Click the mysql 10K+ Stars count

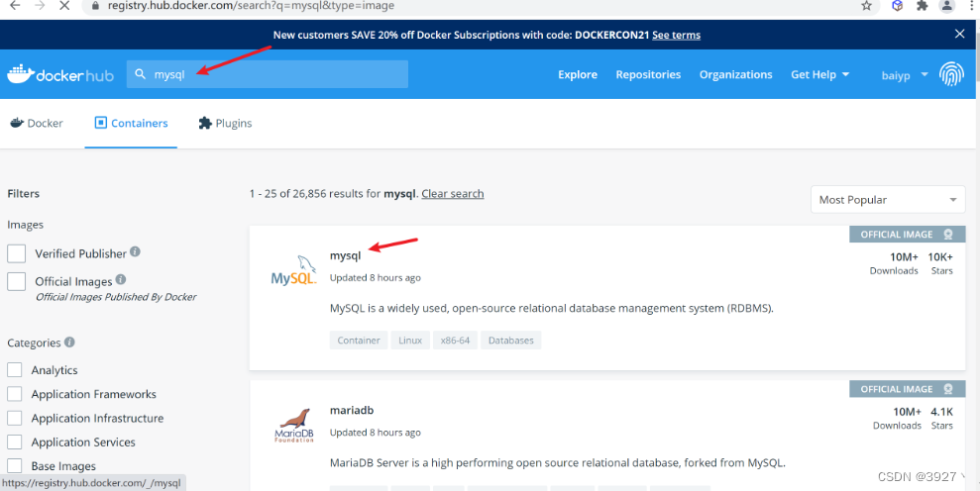tap(940, 263)
